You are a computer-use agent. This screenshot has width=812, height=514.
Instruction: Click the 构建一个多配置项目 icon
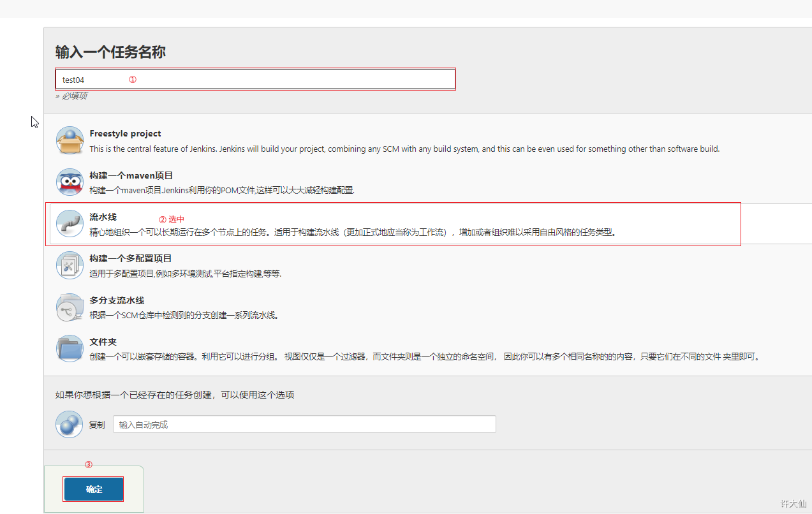(70, 265)
